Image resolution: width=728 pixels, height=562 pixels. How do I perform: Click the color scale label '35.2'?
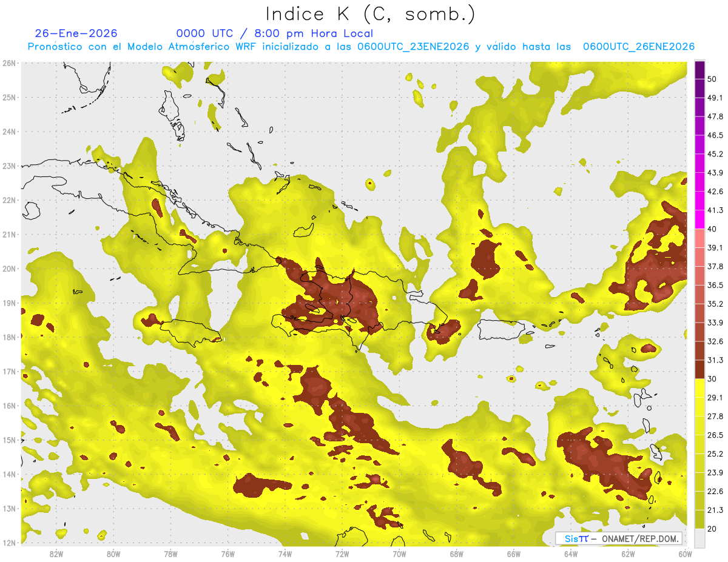click(715, 304)
